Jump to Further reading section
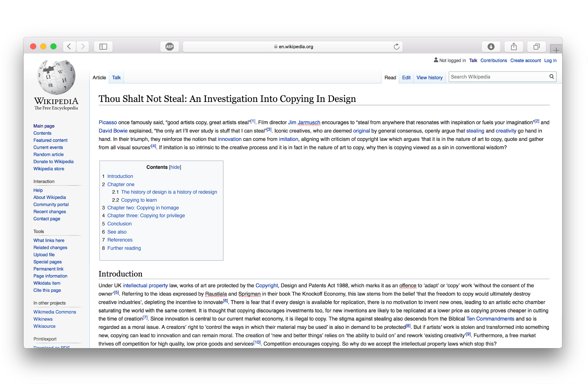The height and width of the screenshot is (391, 588). (x=124, y=248)
